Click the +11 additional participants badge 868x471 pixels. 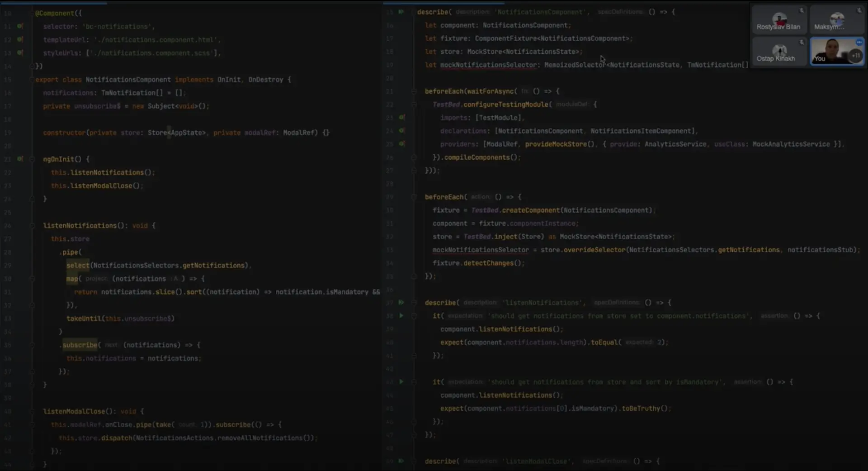(855, 56)
